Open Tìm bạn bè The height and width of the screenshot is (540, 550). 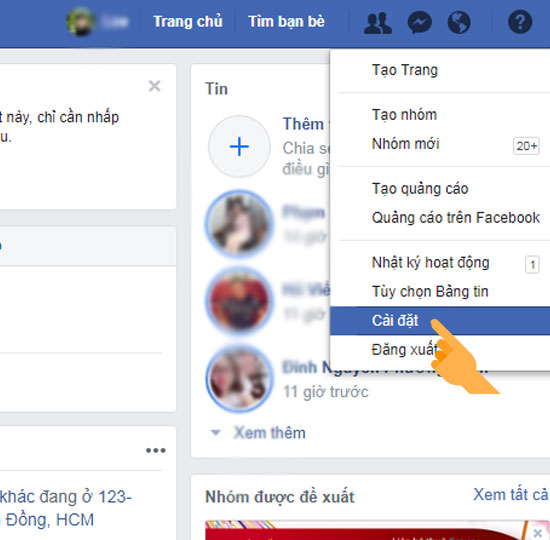click(286, 22)
